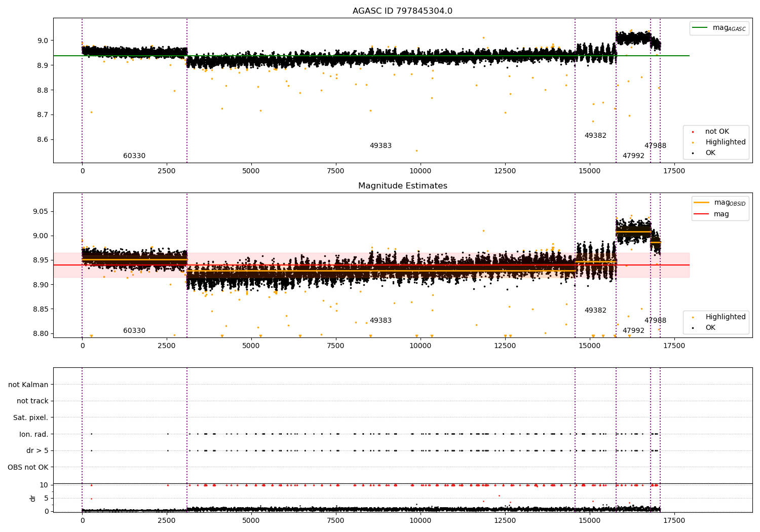Screen dimensions: 760x532
Task: Click obsid label 60330 in Magnitude Estimates plot
Action: click(134, 331)
